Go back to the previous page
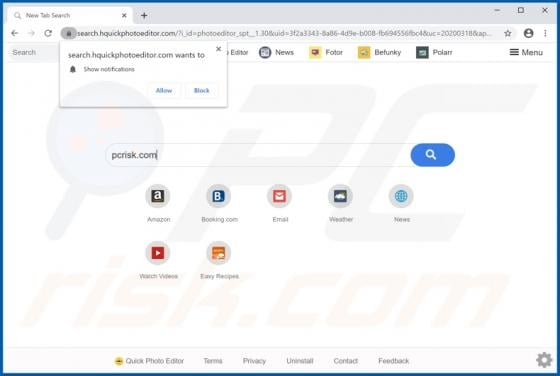This screenshot has height=376, width=560. (15, 33)
